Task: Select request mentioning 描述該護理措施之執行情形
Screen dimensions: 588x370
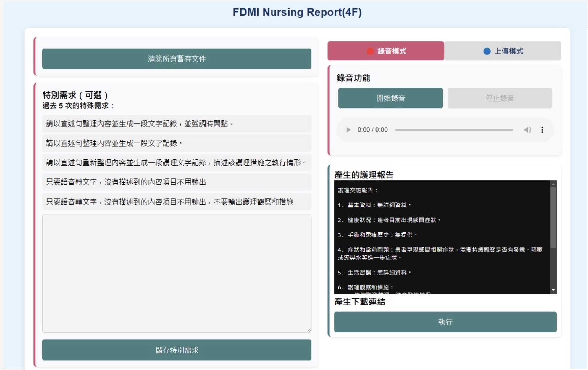Action: (x=177, y=163)
